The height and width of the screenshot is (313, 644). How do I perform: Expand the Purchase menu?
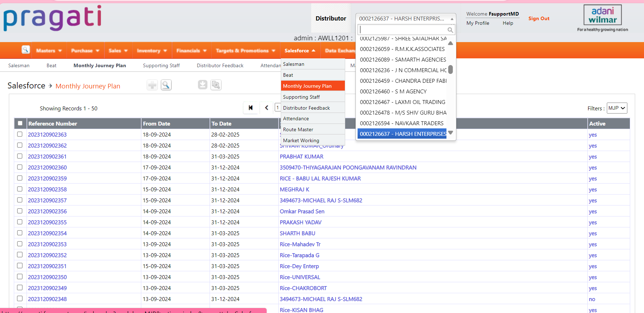coord(85,51)
